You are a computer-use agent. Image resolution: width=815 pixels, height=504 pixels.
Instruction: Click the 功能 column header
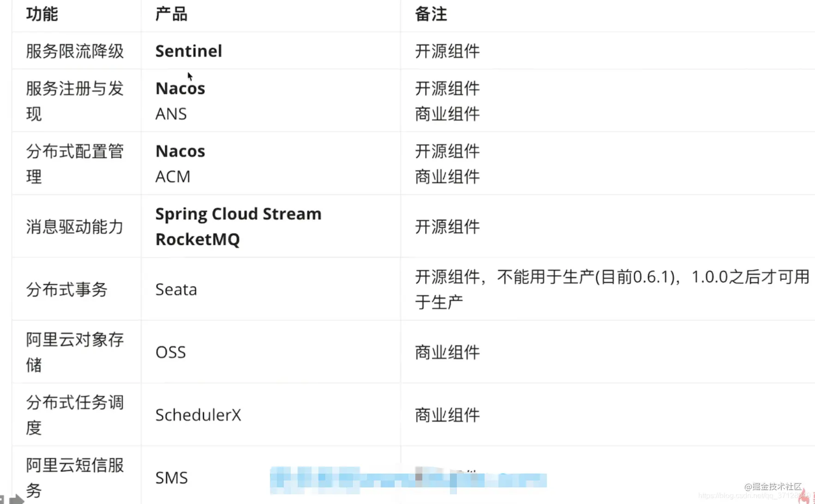pos(42,14)
